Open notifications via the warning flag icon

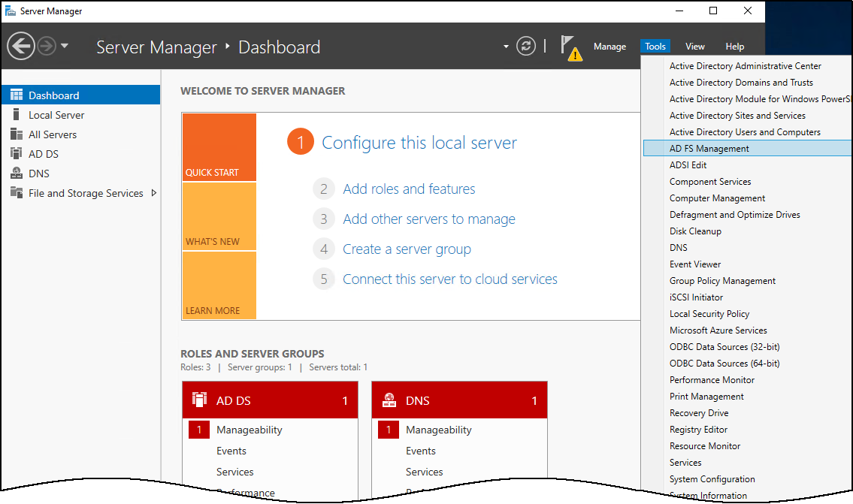pyautogui.click(x=571, y=46)
